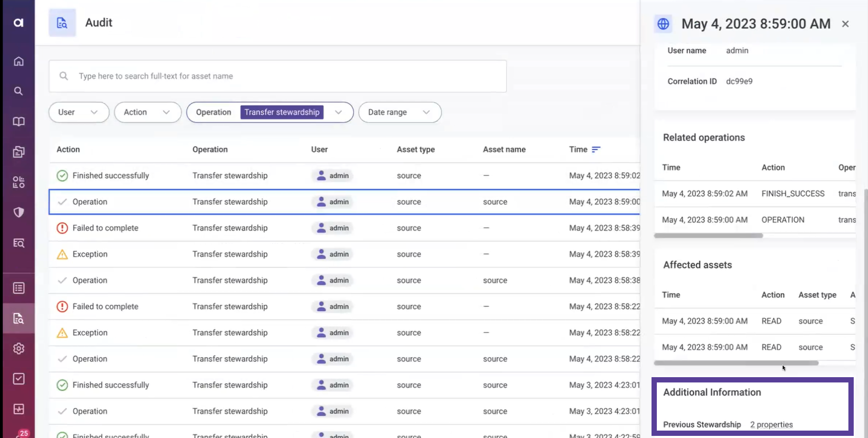
Task: Close the audit details side panel
Action: pos(845,24)
